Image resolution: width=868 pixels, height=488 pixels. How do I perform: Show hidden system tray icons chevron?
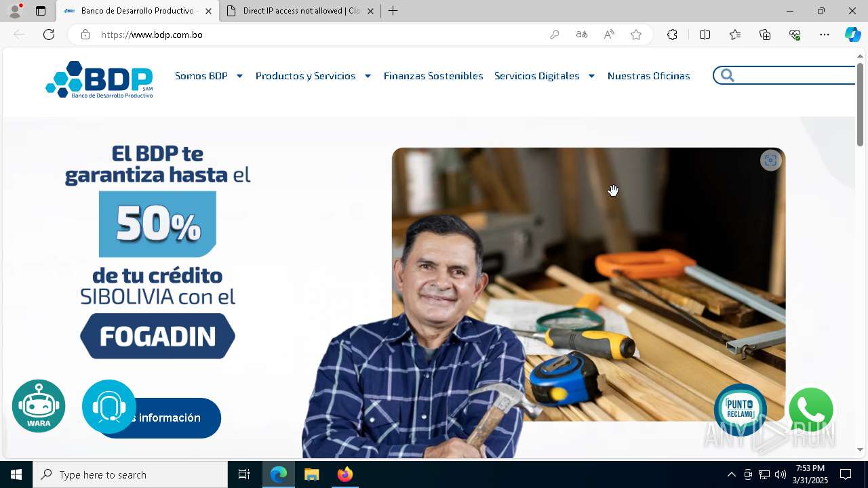tap(731, 474)
